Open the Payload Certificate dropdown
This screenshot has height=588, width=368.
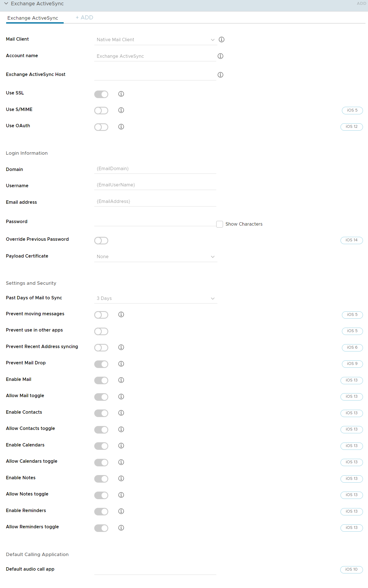pos(156,257)
